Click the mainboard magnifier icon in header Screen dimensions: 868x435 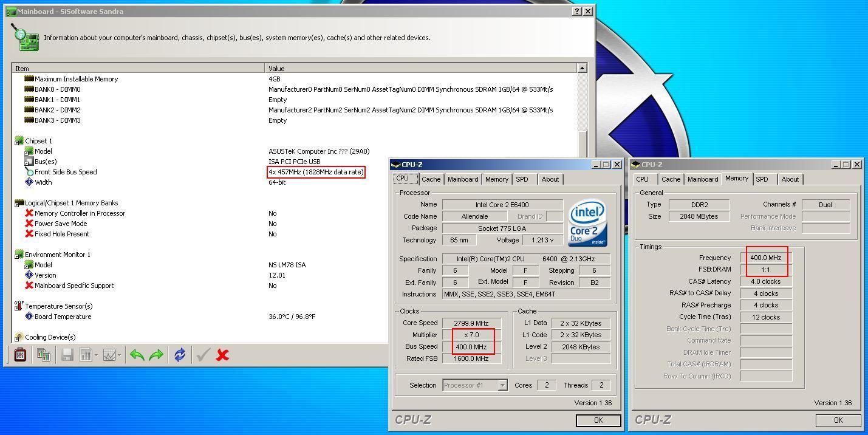tap(25, 38)
